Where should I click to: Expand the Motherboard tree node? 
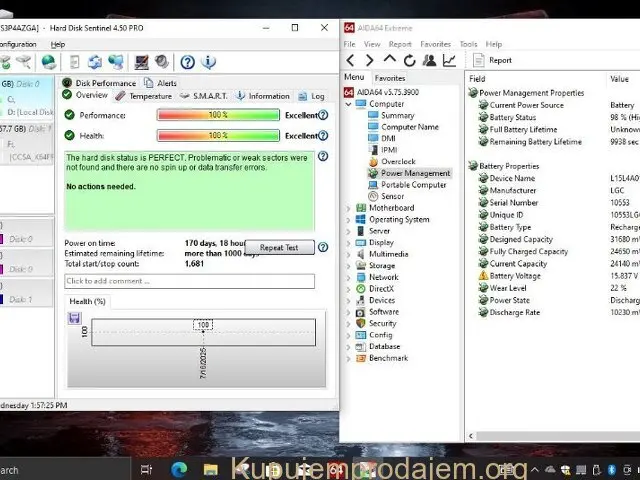[349, 208]
